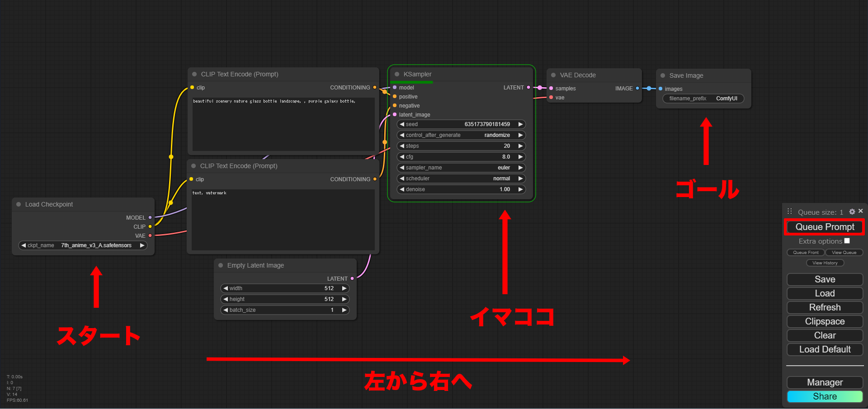868x409 pixels.
Task: Open the ckpt_name checkpoint dropdown
Action: click(x=83, y=245)
